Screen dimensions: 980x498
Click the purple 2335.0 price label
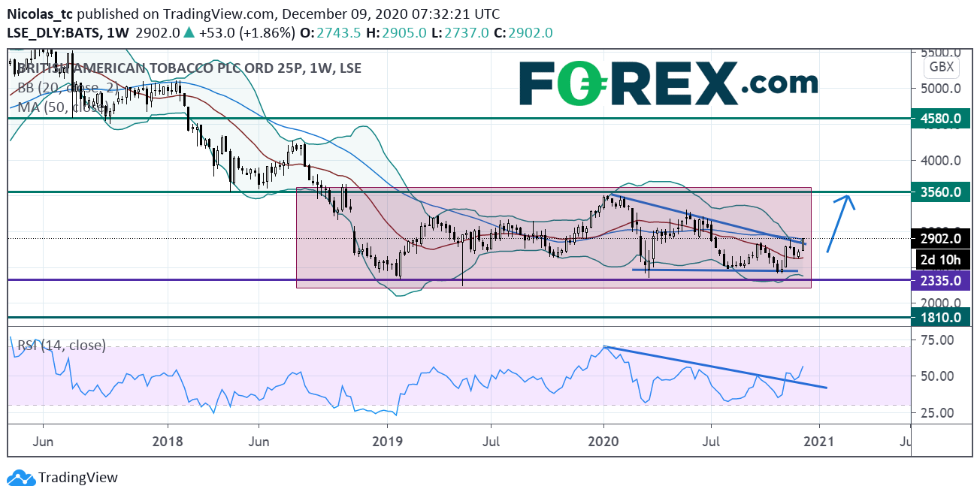[940, 280]
